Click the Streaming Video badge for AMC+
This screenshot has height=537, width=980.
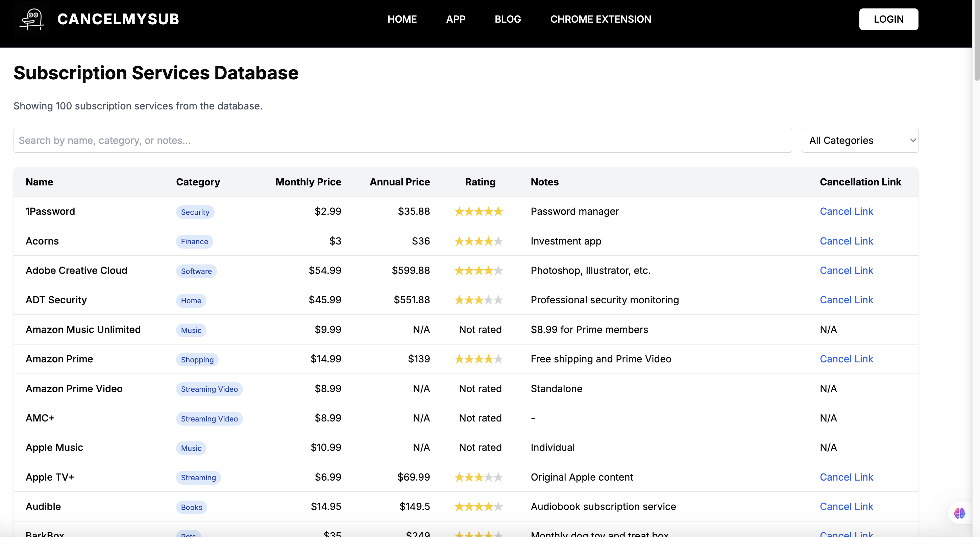pos(209,419)
